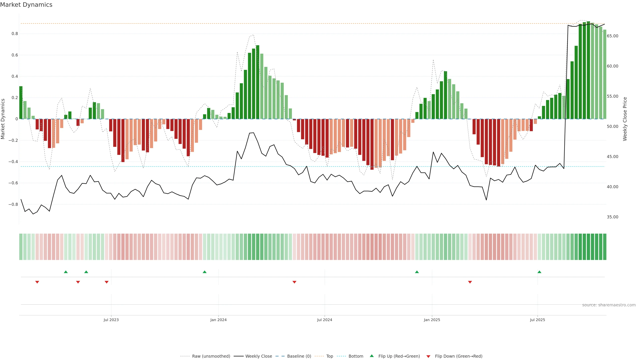Click the green Flip Up legend triangle
This screenshot has height=362, width=644.
pos(372,356)
